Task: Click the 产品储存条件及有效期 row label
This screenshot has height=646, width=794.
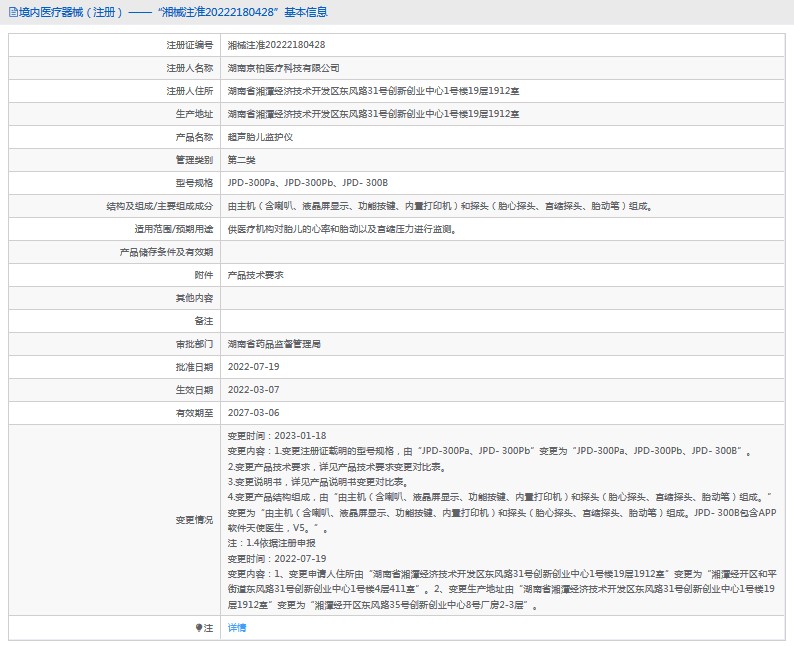Action: [167, 252]
